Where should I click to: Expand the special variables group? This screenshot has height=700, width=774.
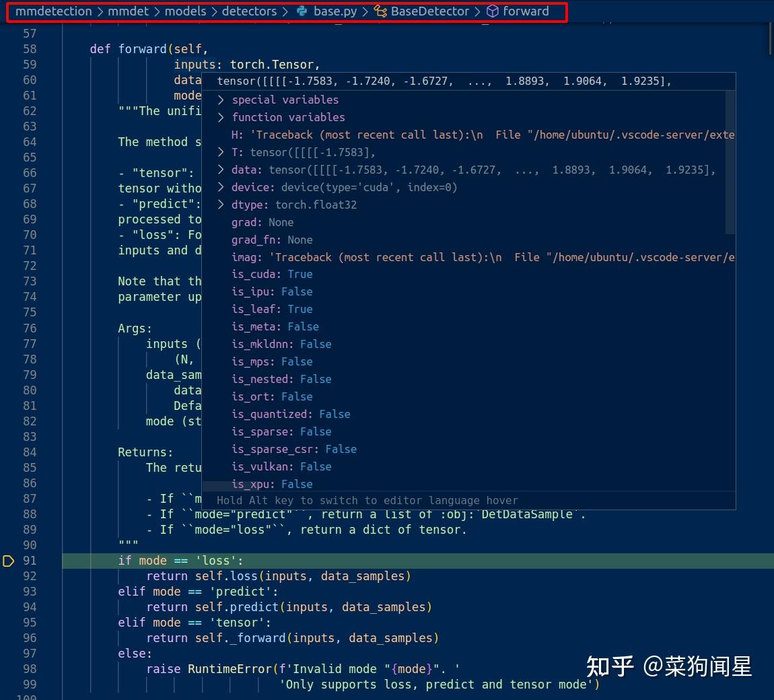pos(220,100)
